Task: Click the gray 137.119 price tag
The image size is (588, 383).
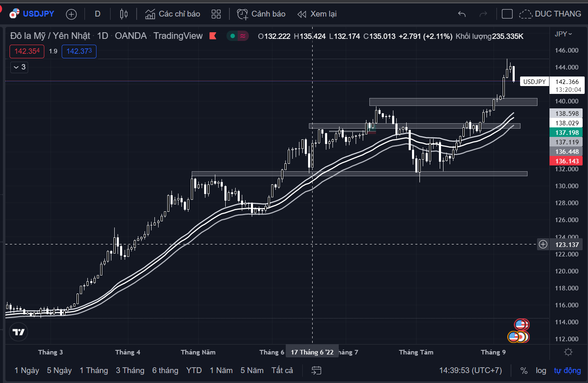Action: [566, 142]
